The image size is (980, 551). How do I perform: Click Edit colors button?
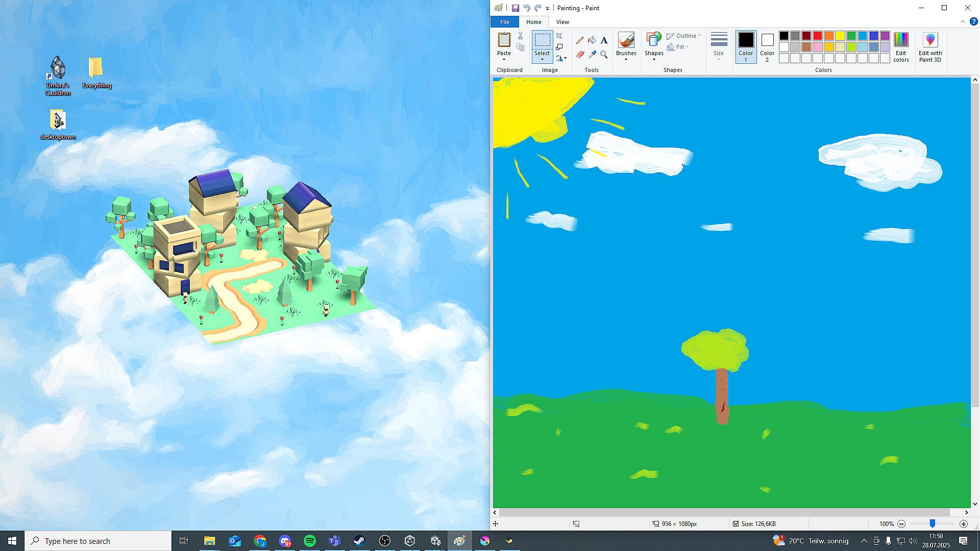click(x=901, y=46)
